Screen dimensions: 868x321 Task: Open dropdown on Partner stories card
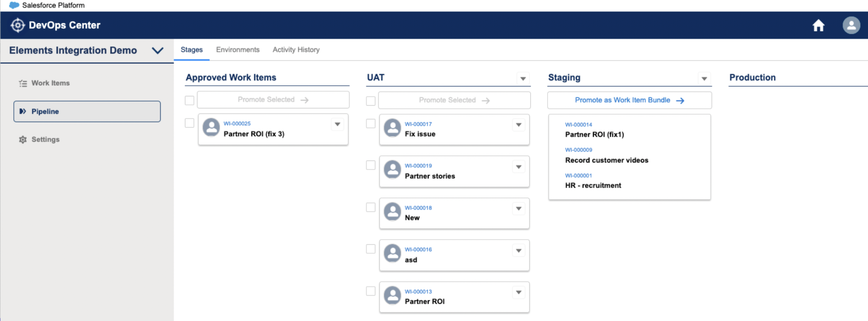point(519,167)
